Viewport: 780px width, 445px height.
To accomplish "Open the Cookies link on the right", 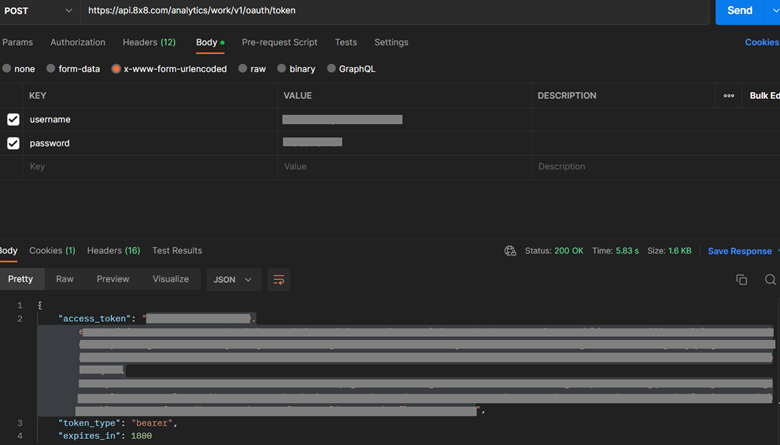I will [x=761, y=42].
